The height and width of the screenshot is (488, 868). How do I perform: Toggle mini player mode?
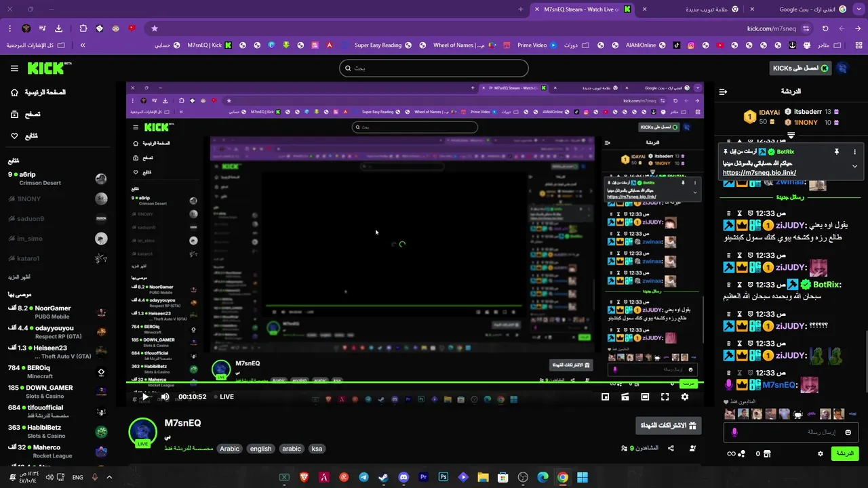605,397
